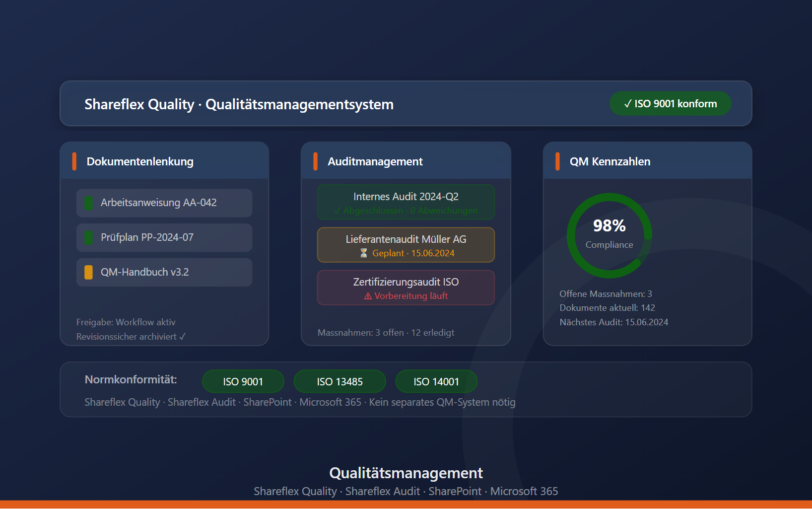Click the ISO 9001 konform badge

click(x=670, y=104)
